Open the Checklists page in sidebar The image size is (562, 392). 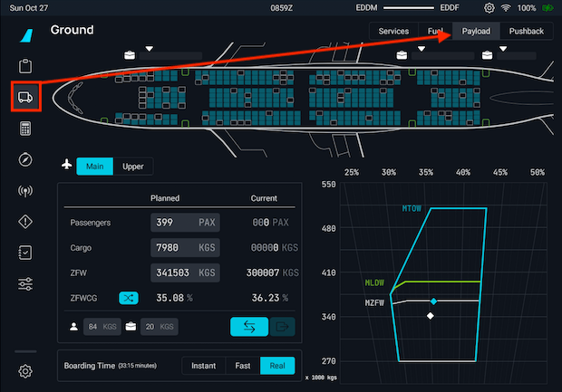tap(25, 253)
